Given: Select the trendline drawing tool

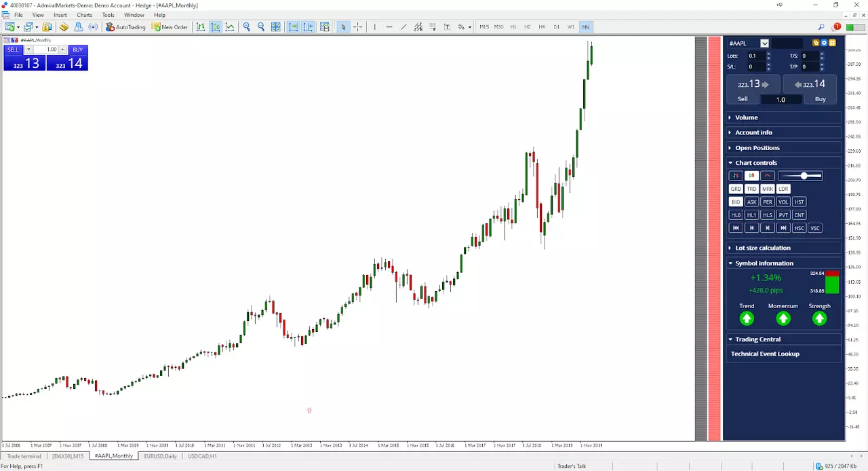Looking at the screenshot, I should point(403,27).
